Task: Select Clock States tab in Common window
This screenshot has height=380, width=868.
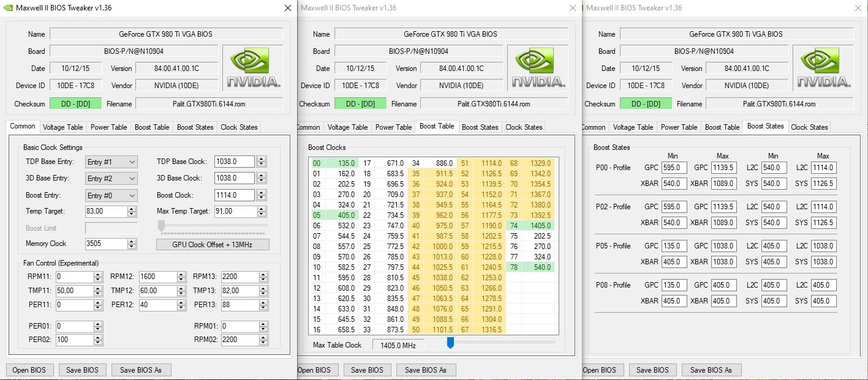Action: coord(239,127)
